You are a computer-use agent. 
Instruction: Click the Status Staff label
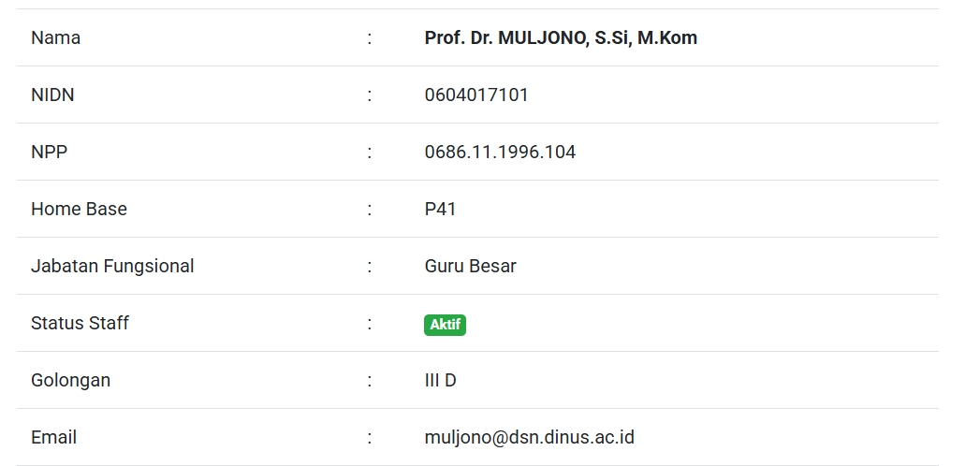tap(80, 324)
